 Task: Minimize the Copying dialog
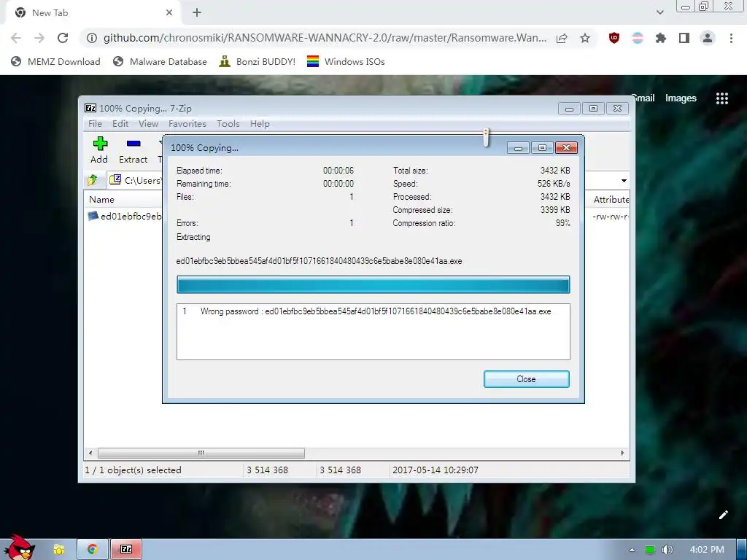coord(519,147)
